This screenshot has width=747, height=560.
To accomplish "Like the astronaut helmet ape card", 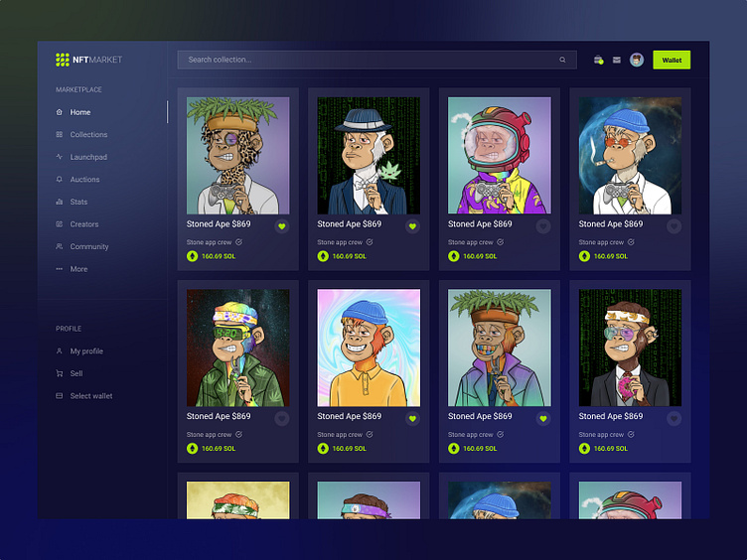I will [543, 226].
